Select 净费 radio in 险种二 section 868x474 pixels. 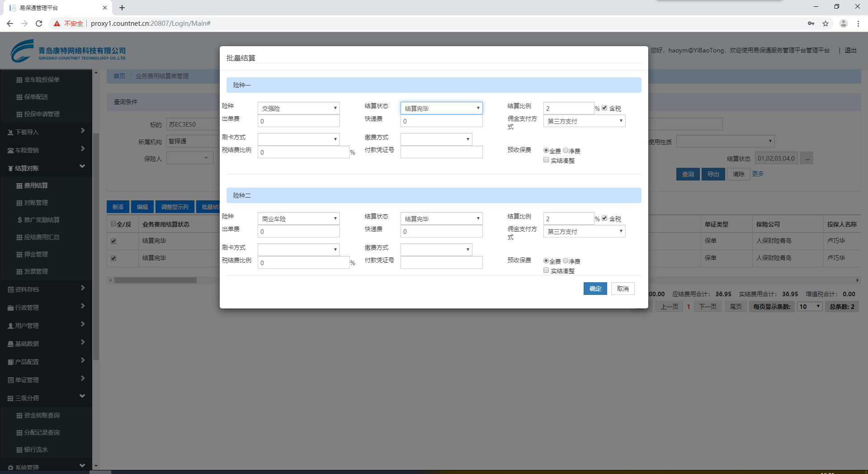566,261
